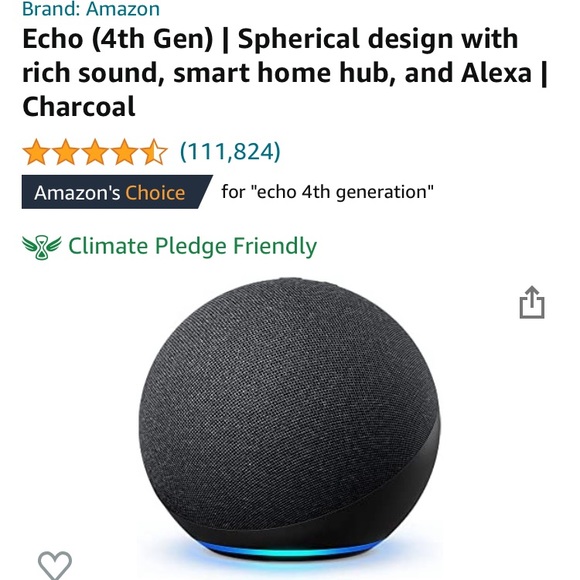Viewport: 580px width, 580px height.
Task: Click the fourth orange rating star
Action: click(x=125, y=152)
